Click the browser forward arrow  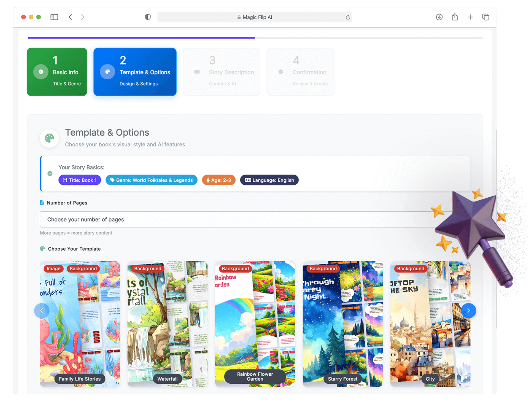[82, 17]
